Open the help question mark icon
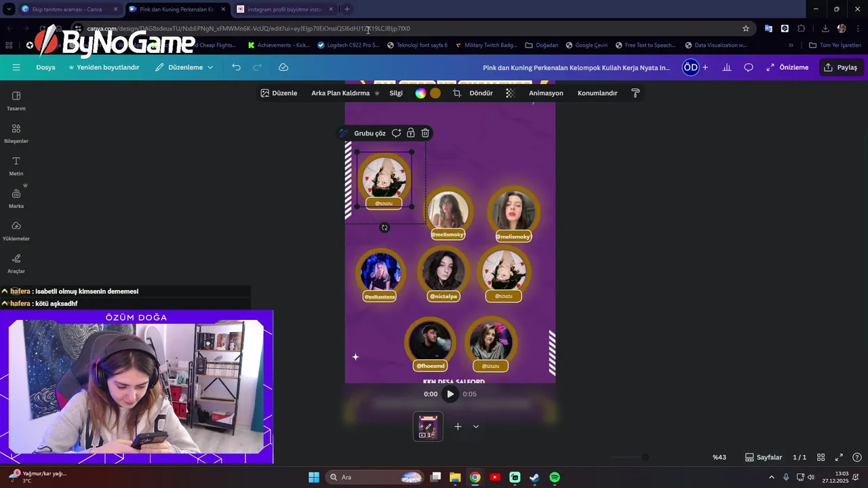 857,457
